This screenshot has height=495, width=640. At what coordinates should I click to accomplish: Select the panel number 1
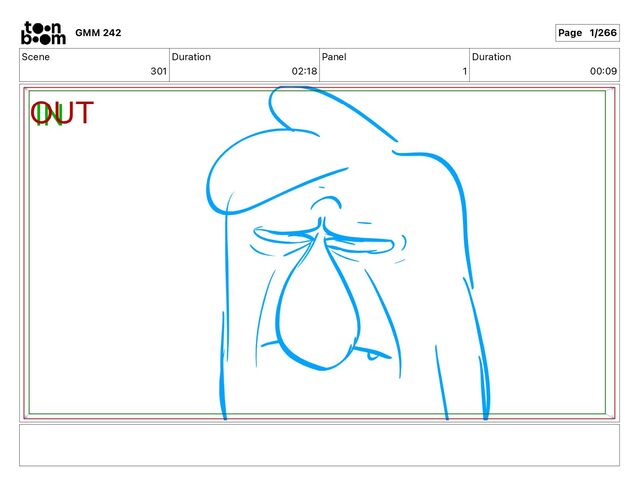point(464,71)
